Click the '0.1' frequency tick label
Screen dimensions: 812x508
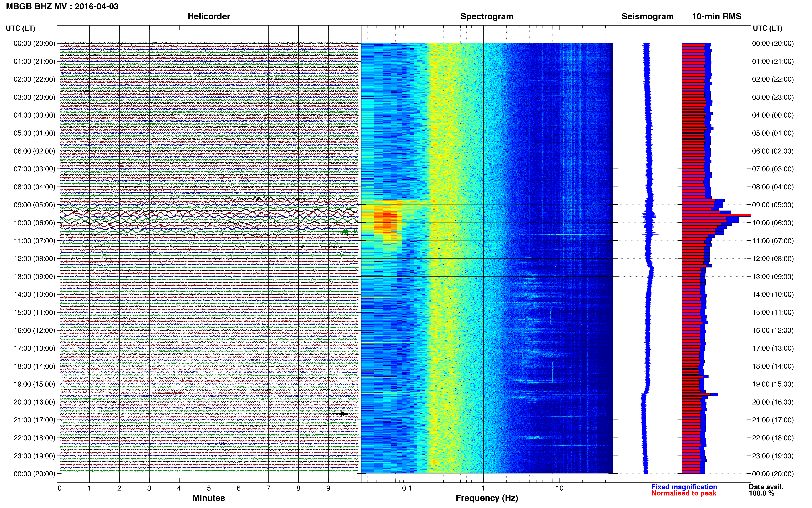point(407,488)
